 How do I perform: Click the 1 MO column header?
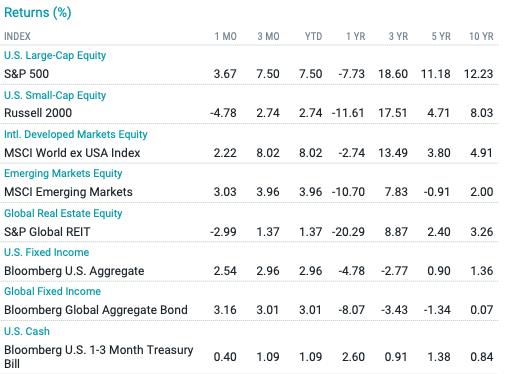tap(226, 36)
